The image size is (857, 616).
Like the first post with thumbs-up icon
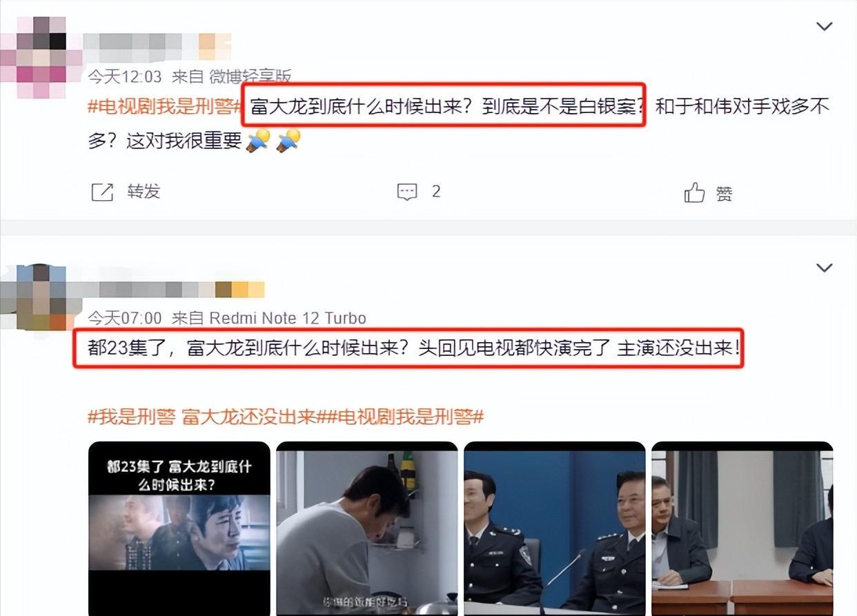coord(695,192)
